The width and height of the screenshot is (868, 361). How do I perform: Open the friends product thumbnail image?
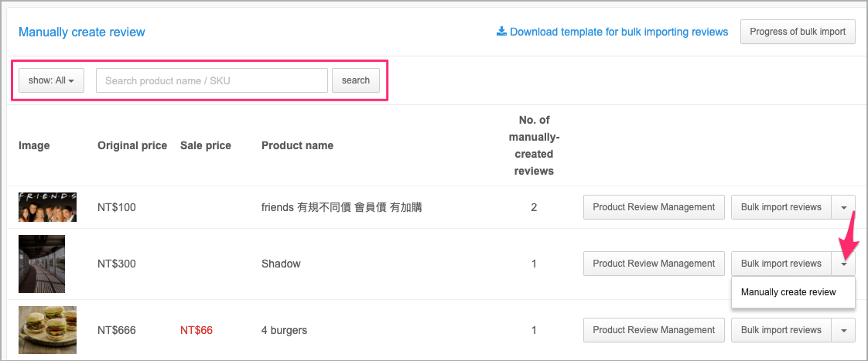click(x=48, y=207)
